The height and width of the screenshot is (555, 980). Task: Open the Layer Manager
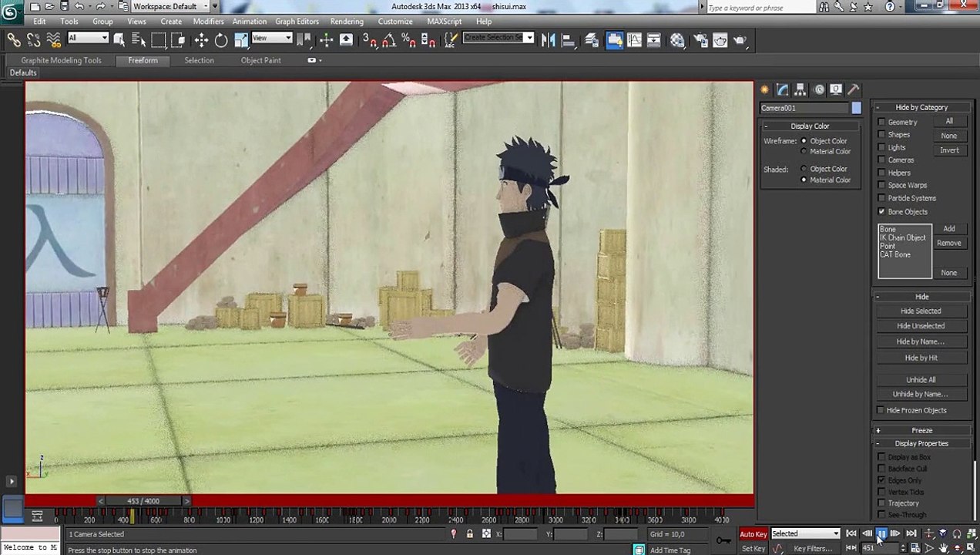pos(592,40)
